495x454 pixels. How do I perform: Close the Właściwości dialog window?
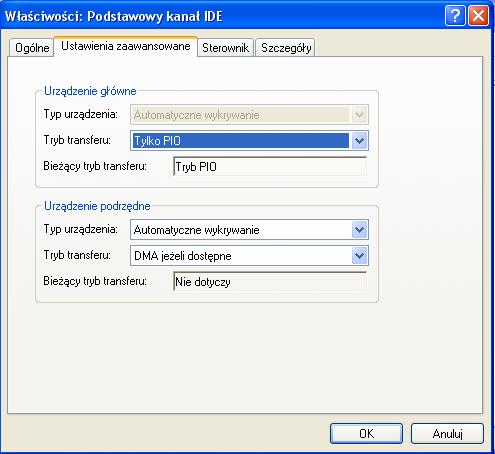click(478, 16)
